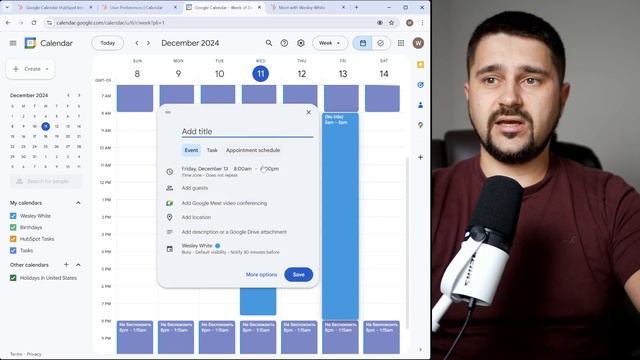Click the Add guests field
Viewport: 640px width, 360px height.
tap(195, 188)
